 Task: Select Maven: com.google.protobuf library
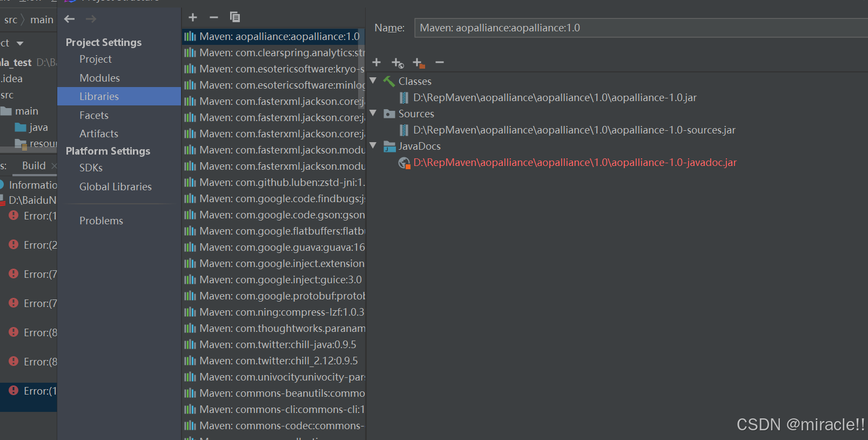pos(274,296)
